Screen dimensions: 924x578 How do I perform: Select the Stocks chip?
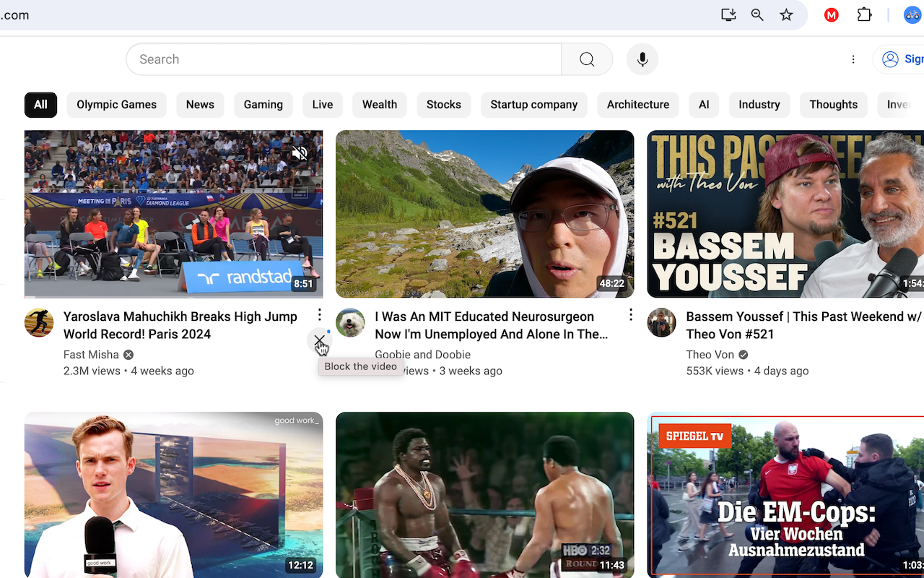point(444,105)
